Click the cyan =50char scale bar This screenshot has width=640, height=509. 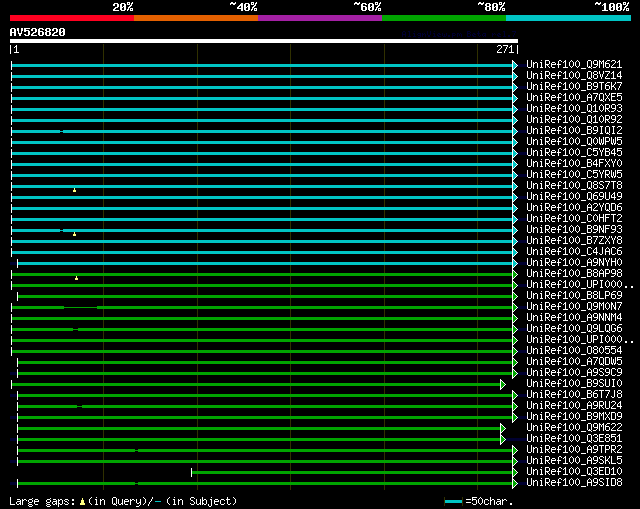(453, 501)
